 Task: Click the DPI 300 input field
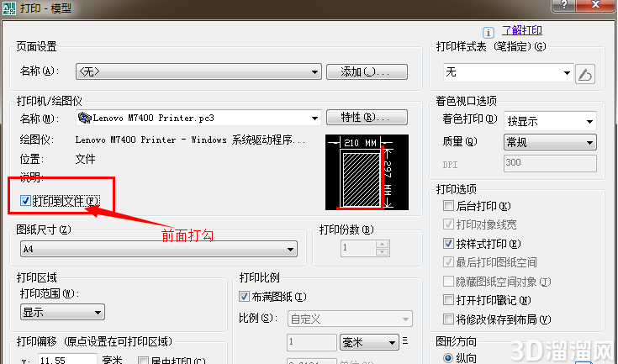(550, 163)
